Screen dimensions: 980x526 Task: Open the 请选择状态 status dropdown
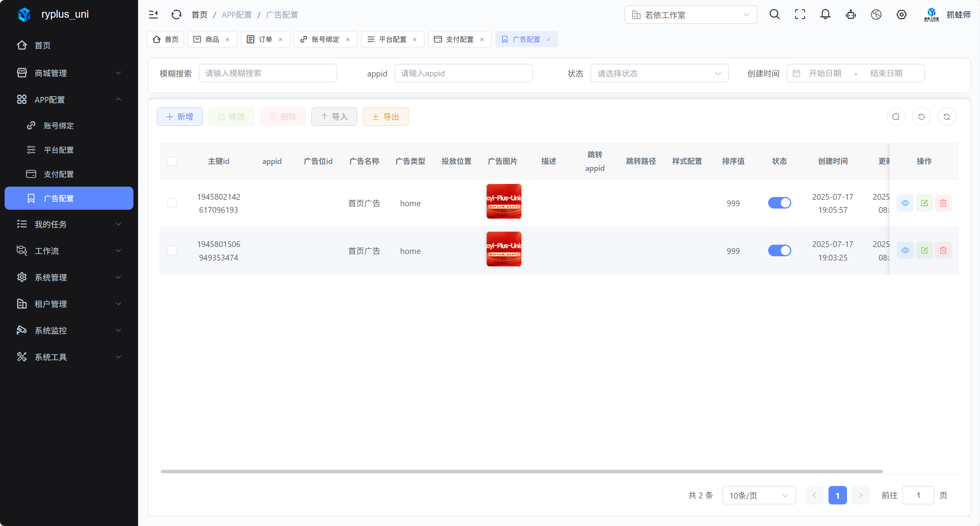(x=659, y=73)
